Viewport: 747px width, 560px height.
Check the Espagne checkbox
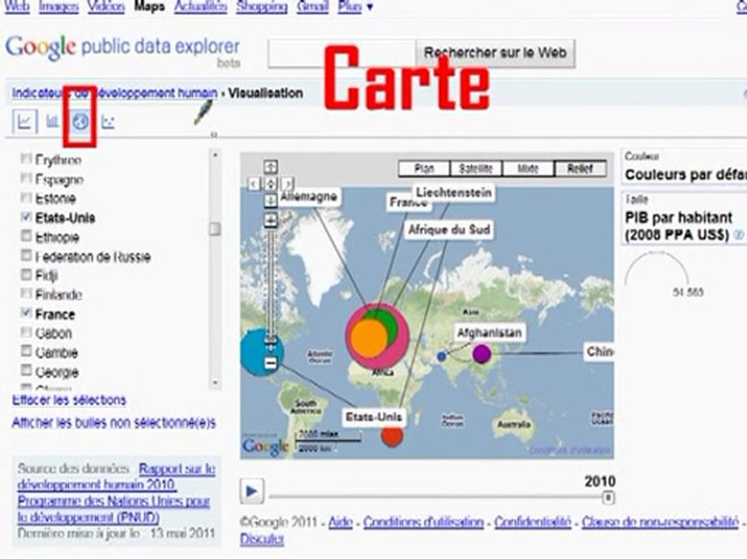click(x=26, y=178)
